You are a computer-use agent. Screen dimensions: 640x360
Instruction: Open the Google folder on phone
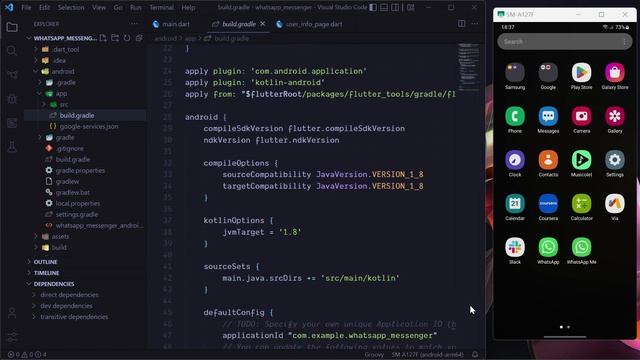click(548, 76)
